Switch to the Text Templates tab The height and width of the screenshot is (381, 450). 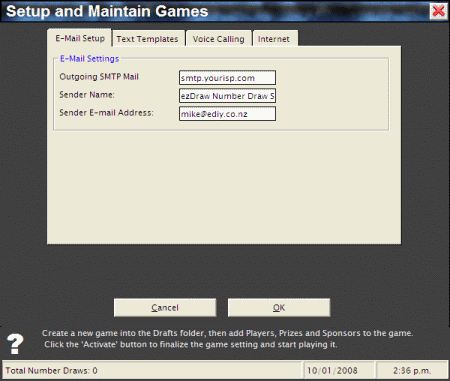[x=148, y=39]
